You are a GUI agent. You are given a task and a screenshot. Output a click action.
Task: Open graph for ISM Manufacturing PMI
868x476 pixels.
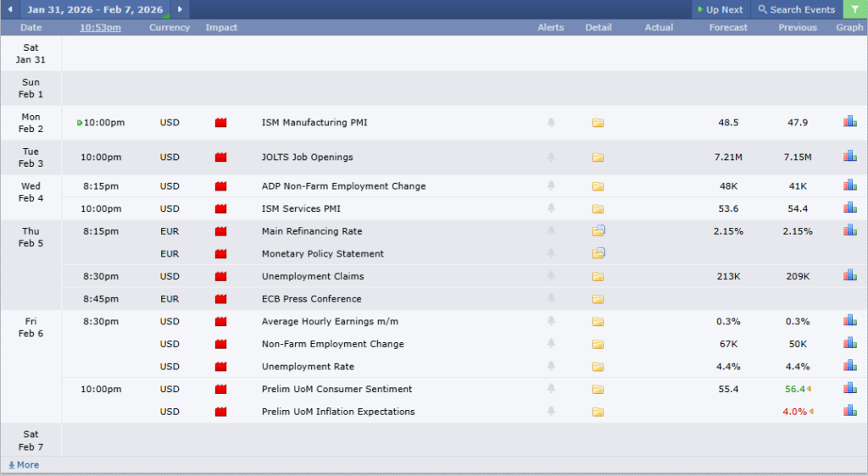click(849, 122)
